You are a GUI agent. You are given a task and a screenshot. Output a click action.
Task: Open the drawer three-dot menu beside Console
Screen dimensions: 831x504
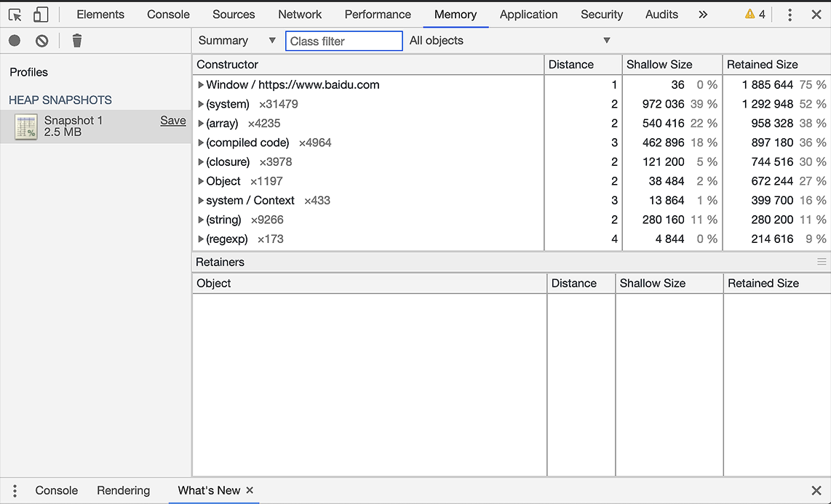pyautogui.click(x=15, y=491)
